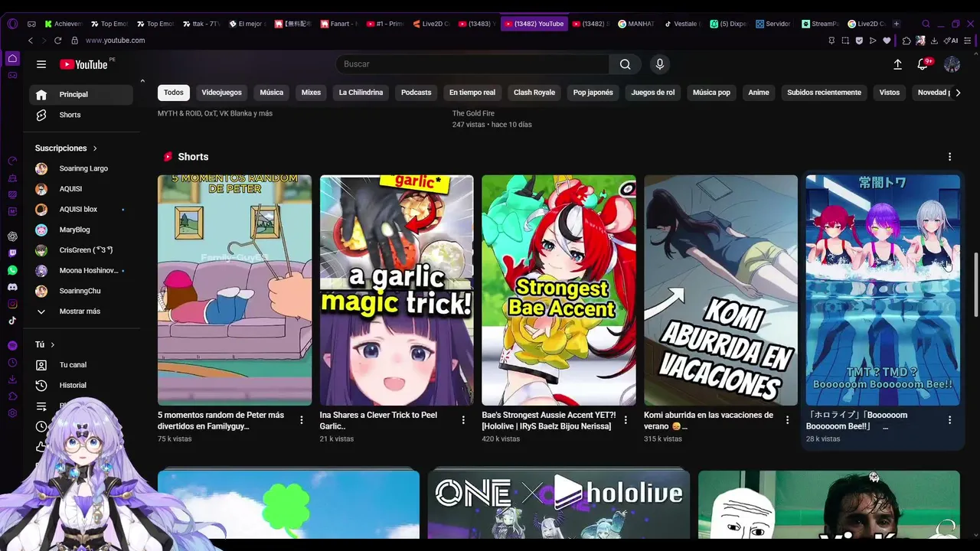Start voice search with the microphone icon
Image resolution: width=980 pixels, height=551 pixels.
660,64
